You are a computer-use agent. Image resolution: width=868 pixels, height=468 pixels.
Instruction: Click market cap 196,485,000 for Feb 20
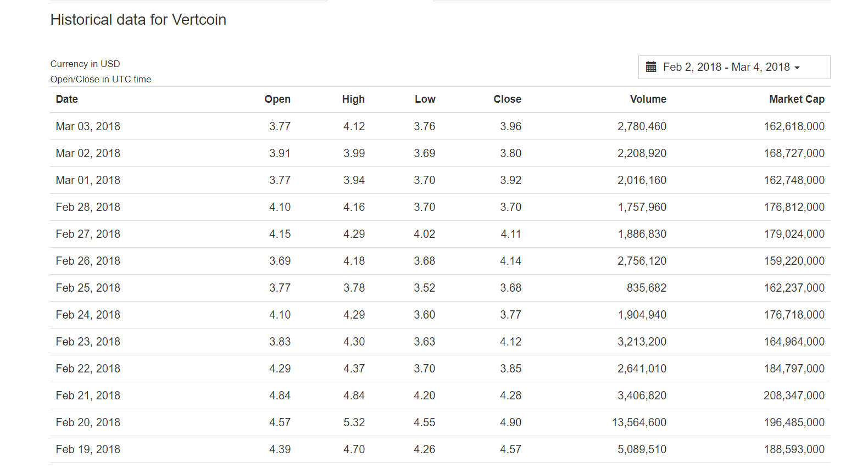794,422
